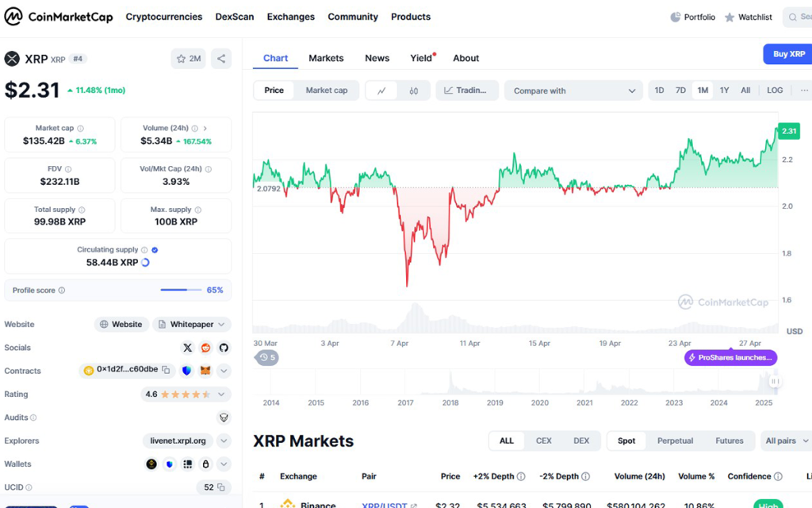Click the Confidence column info icon
Image resolution: width=812 pixels, height=508 pixels.
778,476
